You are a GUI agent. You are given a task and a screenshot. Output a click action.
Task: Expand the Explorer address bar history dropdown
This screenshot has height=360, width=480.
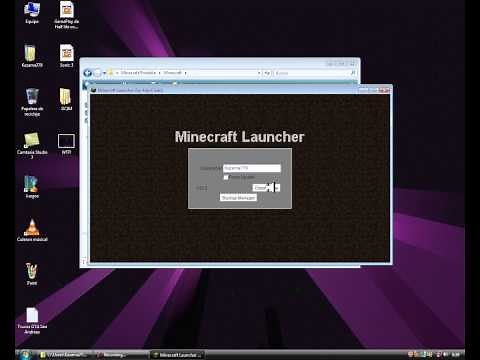[259, 73]
